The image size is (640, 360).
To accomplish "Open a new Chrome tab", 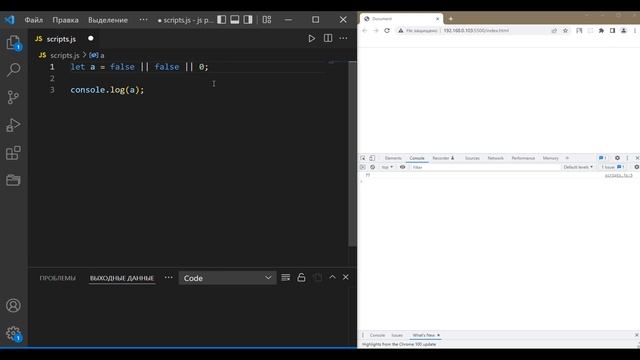I will pyautogui.click(x=451, y=19).
